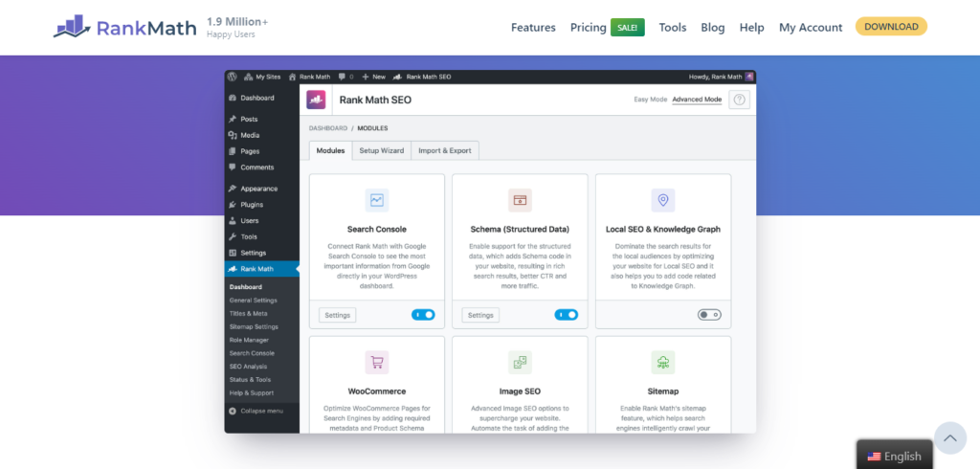The width and height of the screenshot is (980, 469).
Task: Select Rank Math in the sidebar
Action: (262, 269)
